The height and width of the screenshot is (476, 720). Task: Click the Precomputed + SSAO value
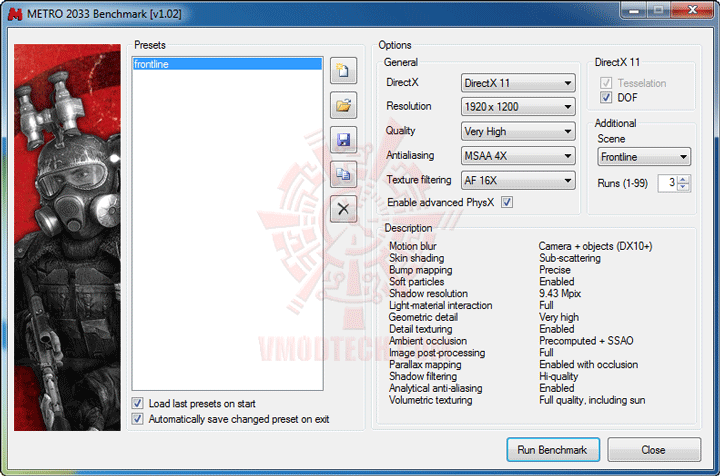coord(586,341)
